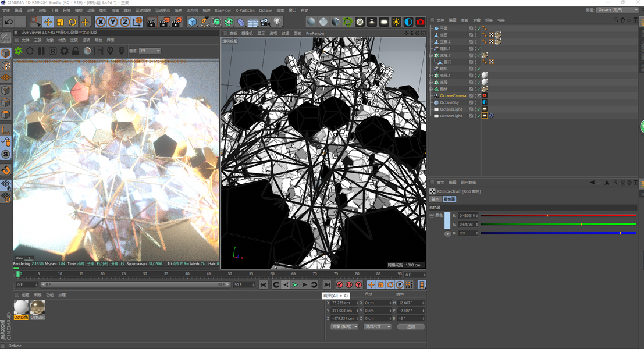Switch to 着色器 tab in attributes
Image resolution: width=644 pixels, height=349 pixels.
(x=449, y=199)
